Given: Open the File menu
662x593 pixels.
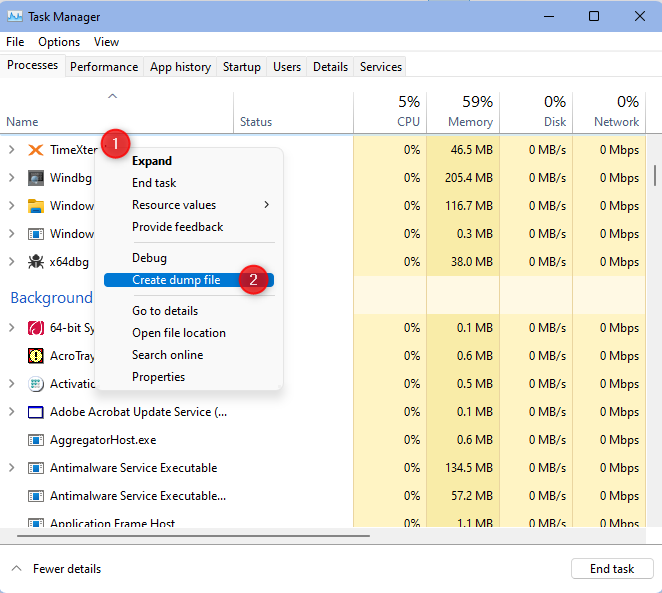Looking at the screenshot, I should pos(15,42).
